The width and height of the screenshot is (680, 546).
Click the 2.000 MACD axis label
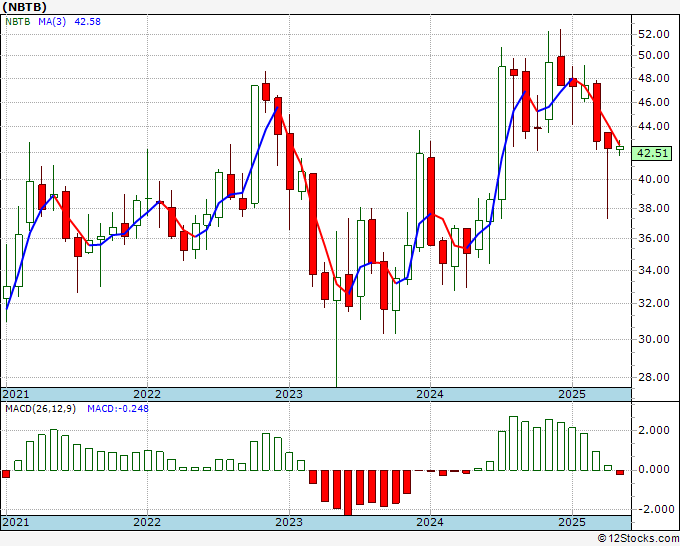click(654, 430)
